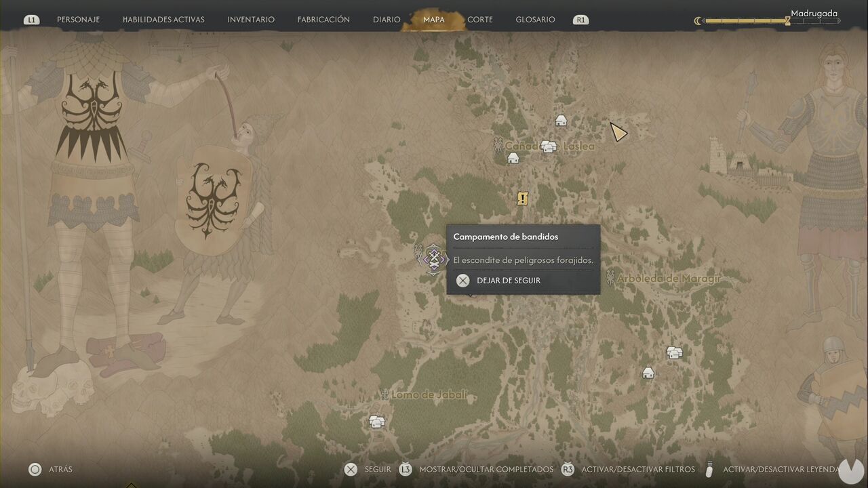Click the antler icon beside Cañada Laslea
The image size is (868, 488).
pos(498,145)
